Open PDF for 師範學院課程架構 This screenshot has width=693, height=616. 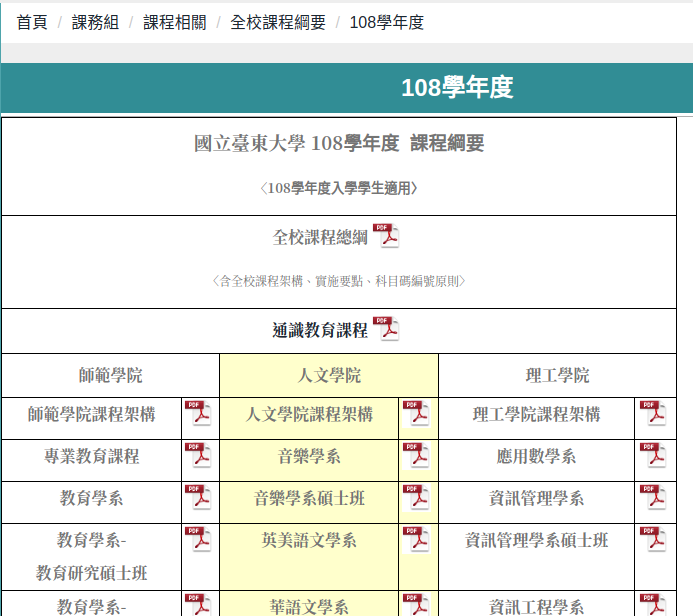[x=198, y=413]
